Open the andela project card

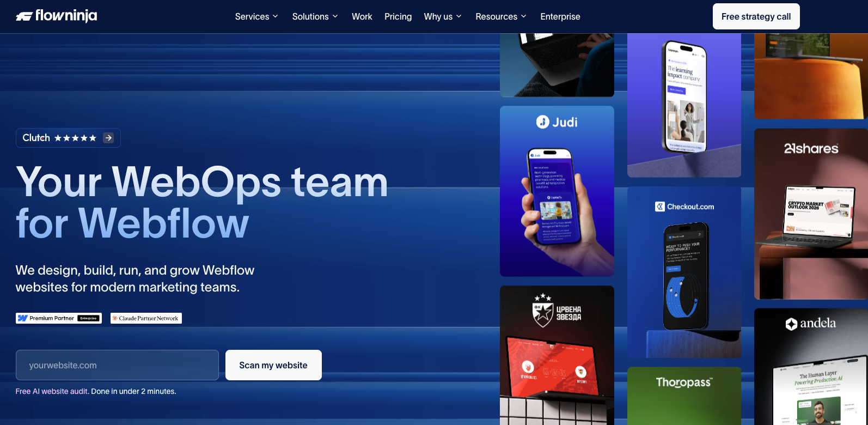[811, 367]
